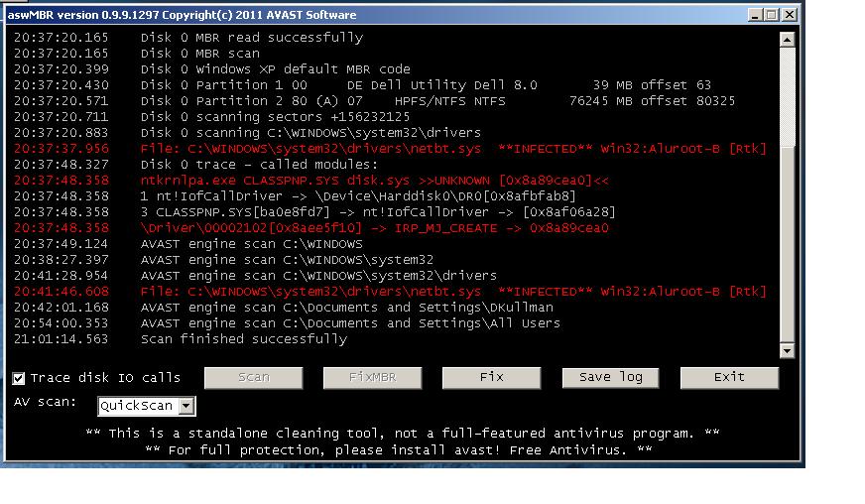
Task: Select the nt!IofCallDriver Harddisk0\DR0 line
Action: 295,196
